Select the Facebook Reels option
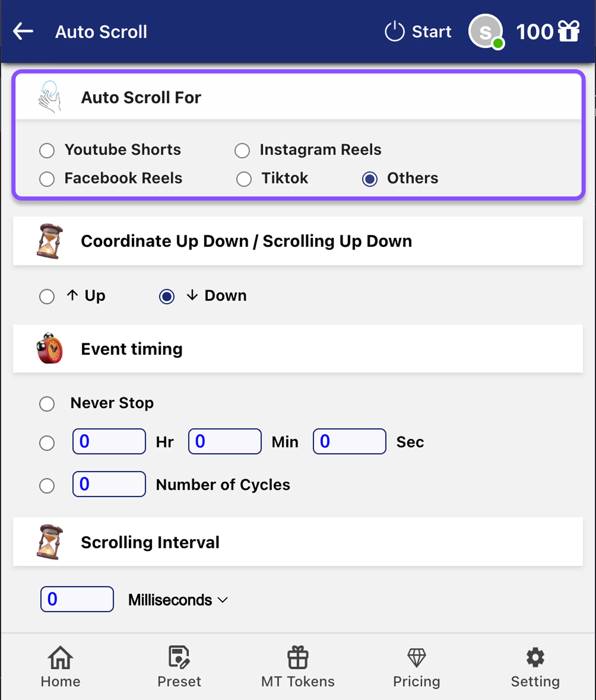Screen dimensions: 596x700 (47, 179)
